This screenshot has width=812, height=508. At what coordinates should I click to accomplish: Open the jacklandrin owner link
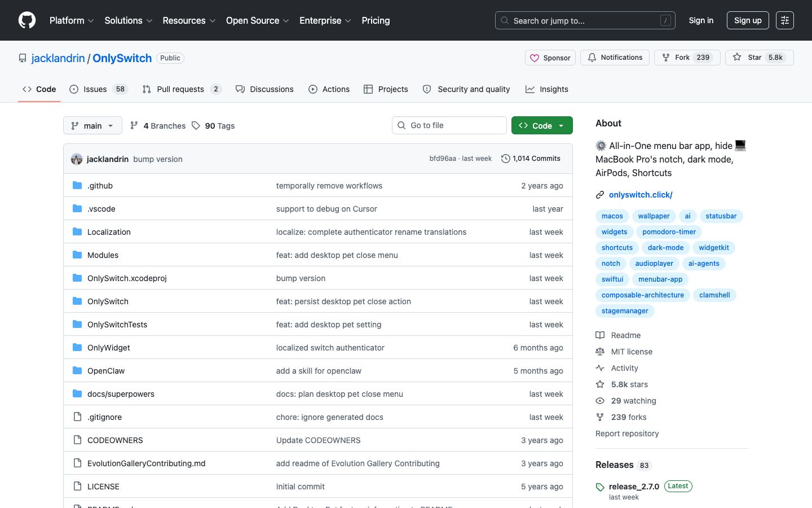[x=58, y=58]
